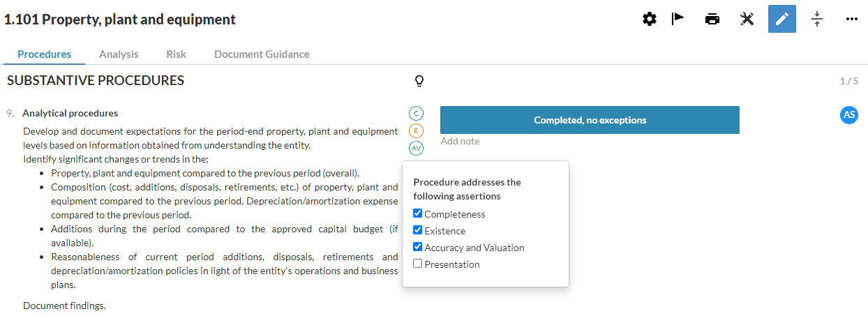Click the collapse/expand divider icon
Screen dimensions: 868x316
pyautogui.click(x=817, y=20)
